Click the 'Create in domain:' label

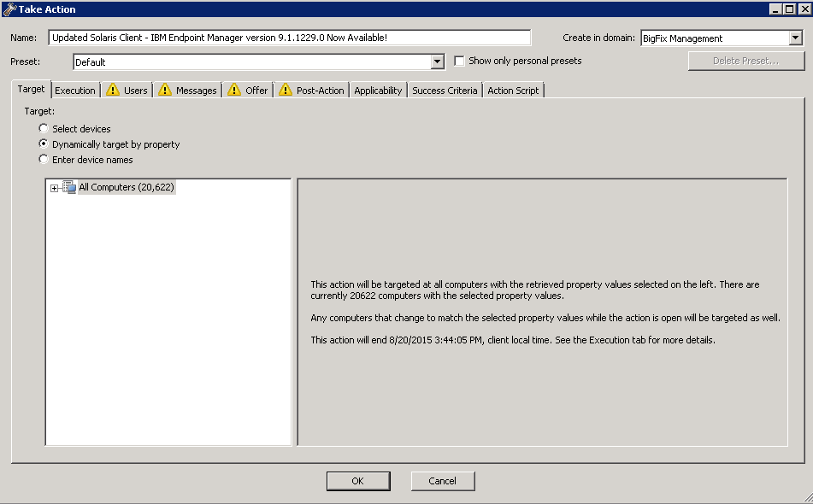(x=599, y=38)
